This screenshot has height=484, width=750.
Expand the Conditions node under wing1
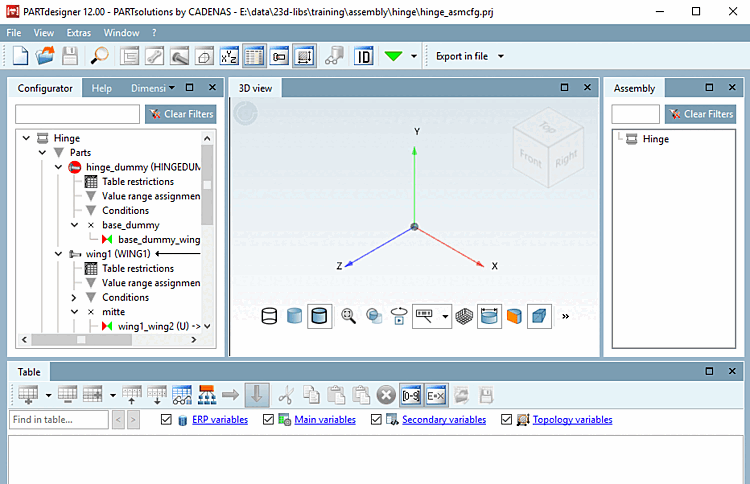74,297
